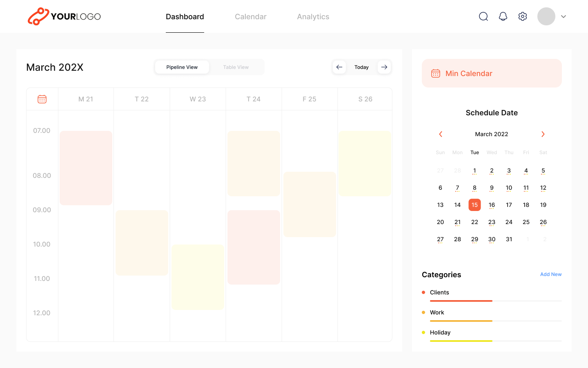Open settings gear icon

pyautogui.click(x=523, y=16)
